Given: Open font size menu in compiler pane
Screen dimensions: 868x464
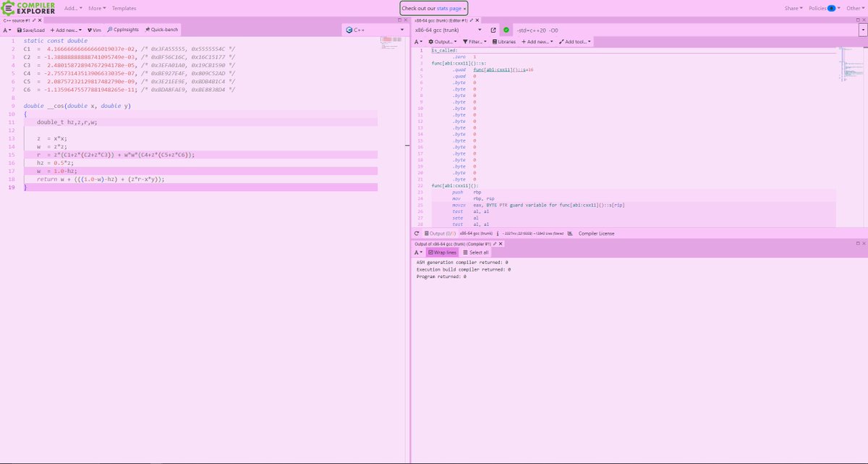Looking at the screenshot, I should pos(418,42).
